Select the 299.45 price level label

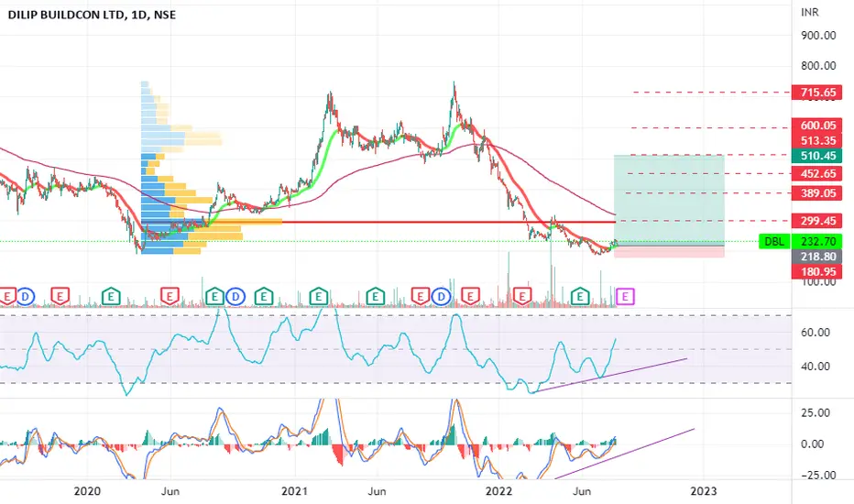817,221
